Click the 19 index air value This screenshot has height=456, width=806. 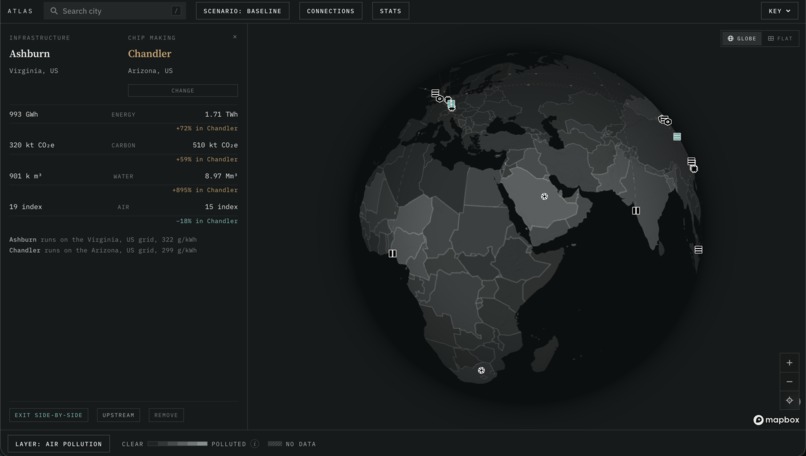[x=26, y=207]
